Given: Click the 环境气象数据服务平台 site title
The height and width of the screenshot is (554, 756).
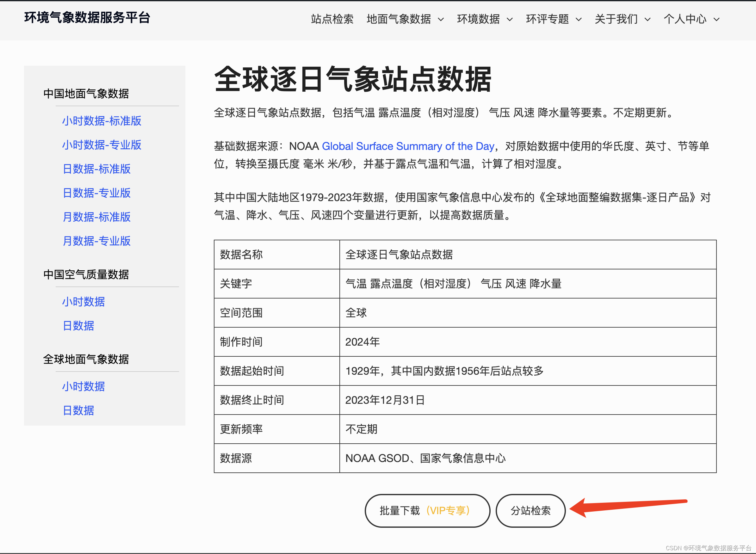Looking at the screenshot, I should (x=87, y=17).
